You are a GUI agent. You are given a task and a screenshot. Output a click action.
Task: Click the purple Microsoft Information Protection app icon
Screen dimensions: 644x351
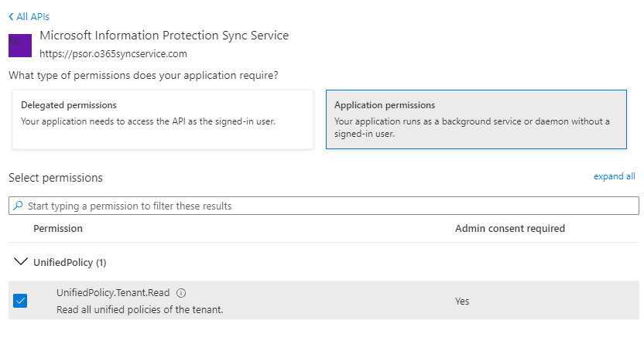pyautogui.click(x=19, y=45)
